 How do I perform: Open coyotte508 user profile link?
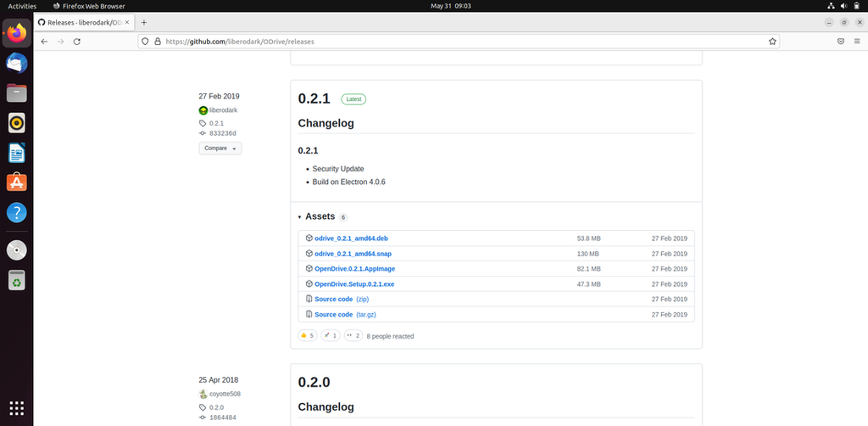pyautogui.click(x=225, y=395)
